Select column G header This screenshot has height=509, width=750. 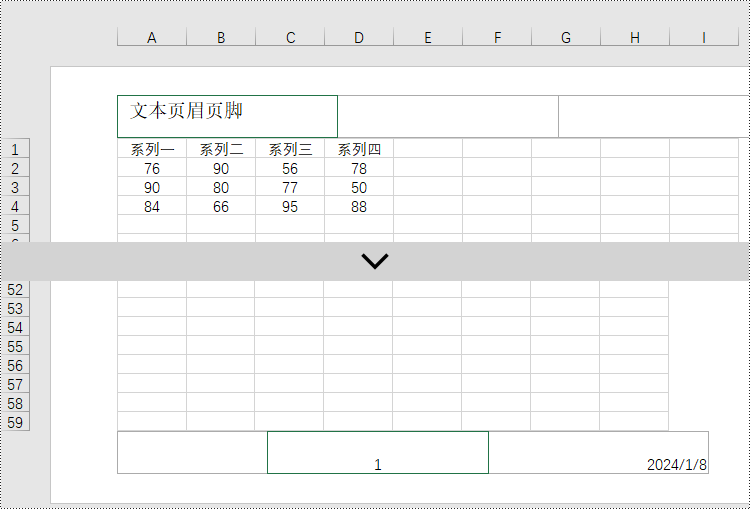[566, 37]
